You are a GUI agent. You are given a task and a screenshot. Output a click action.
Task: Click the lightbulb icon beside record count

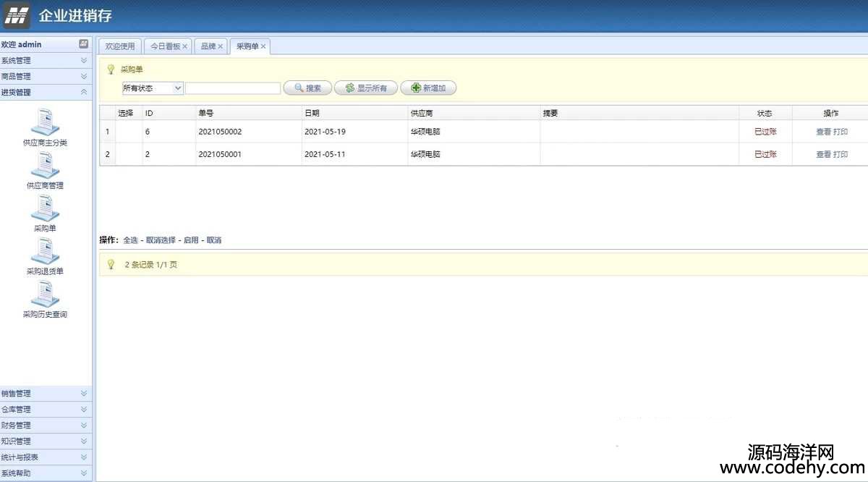coord(111,265)
